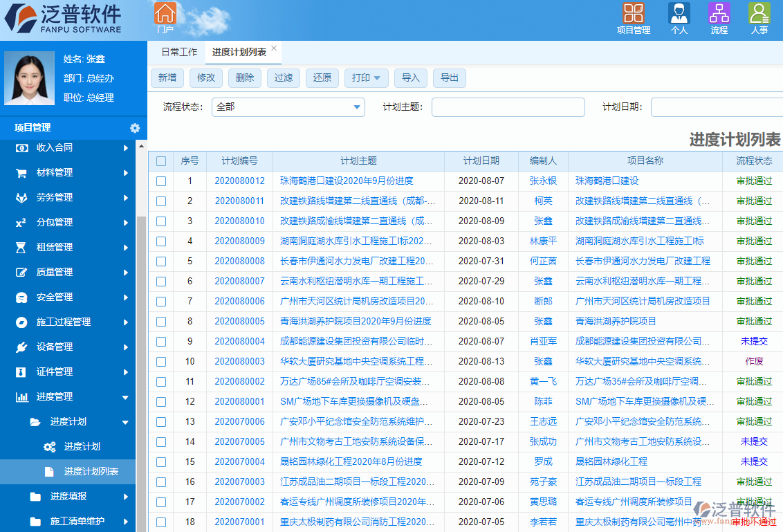Tick the checkbox for row 珠海鹤港口建设
Image resolution: width=783 pixels, height=532 pixels.
(x=161, y=181)
